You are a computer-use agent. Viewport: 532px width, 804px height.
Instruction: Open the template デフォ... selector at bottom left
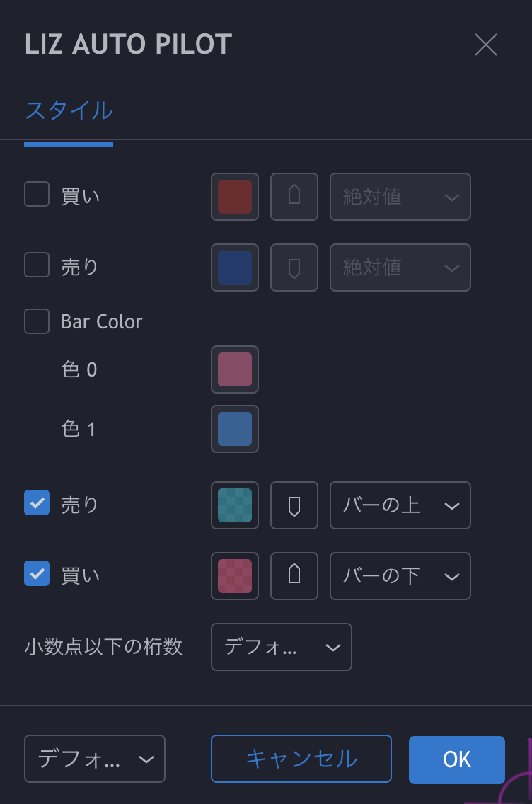94,759
